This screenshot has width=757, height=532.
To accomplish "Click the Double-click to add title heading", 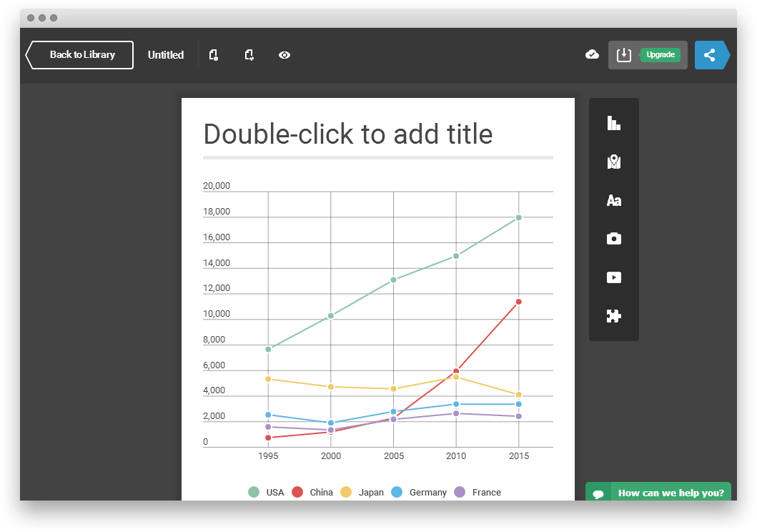I will (348, 134).
